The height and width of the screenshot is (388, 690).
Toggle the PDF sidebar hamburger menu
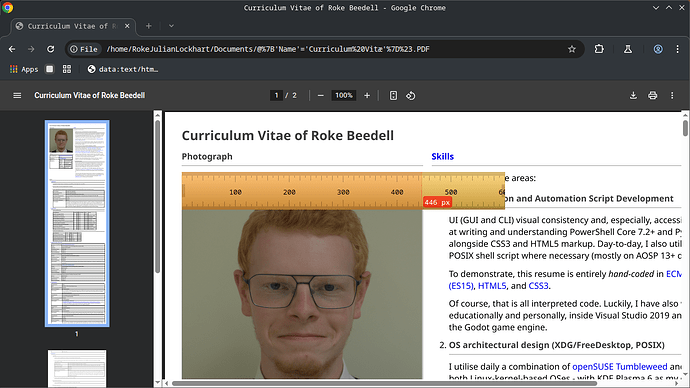coord(17,95)
